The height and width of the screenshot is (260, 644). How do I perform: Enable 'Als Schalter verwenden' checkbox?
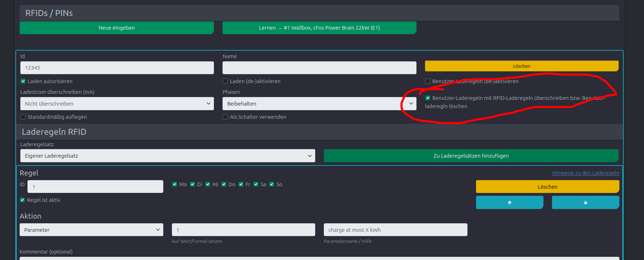(x=225, y=117)
